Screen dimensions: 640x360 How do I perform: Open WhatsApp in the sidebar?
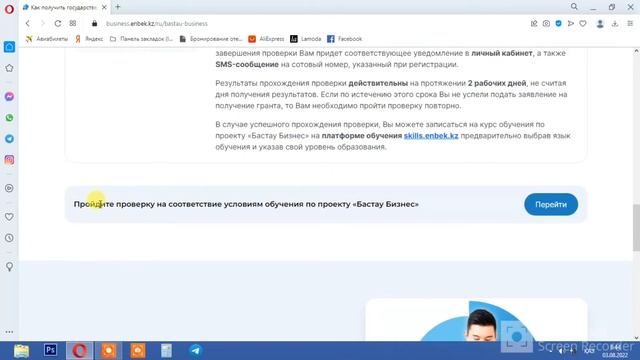coord(9,118)
